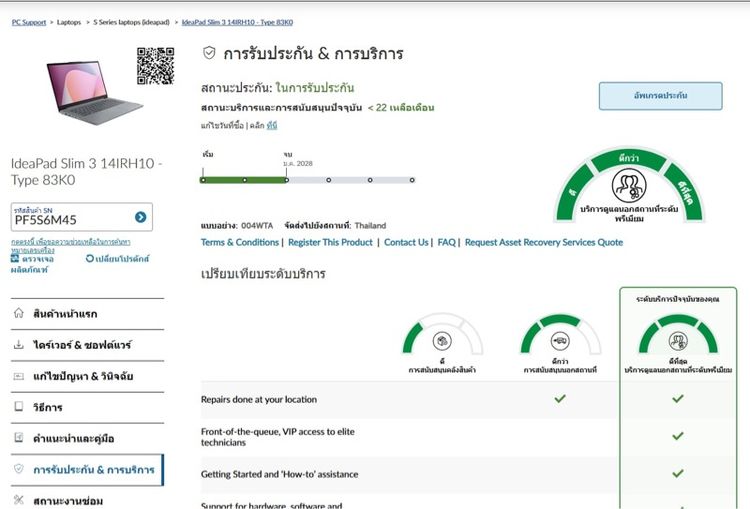Click the product home icon in the sidebar
This screenshot has height=509, width=750.
[x=19, y=313]
